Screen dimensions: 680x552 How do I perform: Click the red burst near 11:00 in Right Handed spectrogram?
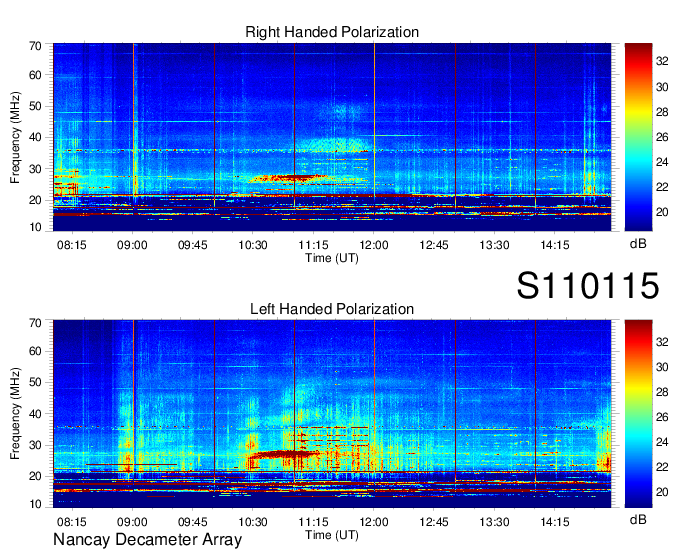pyautogui.click(x=290, y=178)
